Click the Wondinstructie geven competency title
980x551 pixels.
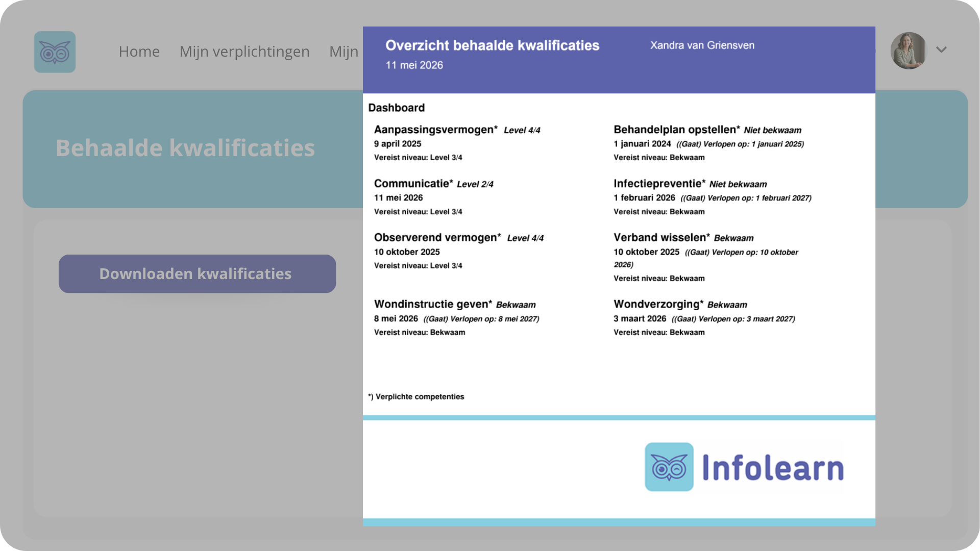433,305
